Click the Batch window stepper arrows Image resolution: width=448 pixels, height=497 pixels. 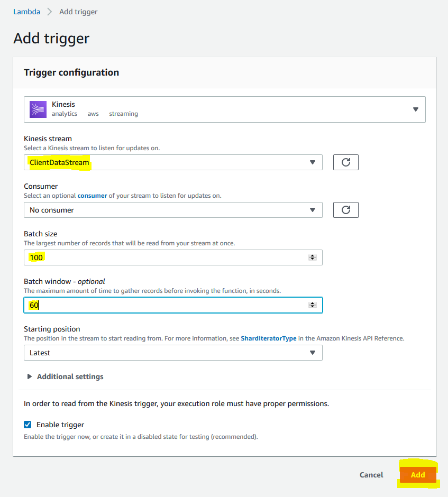coord(312,305)
